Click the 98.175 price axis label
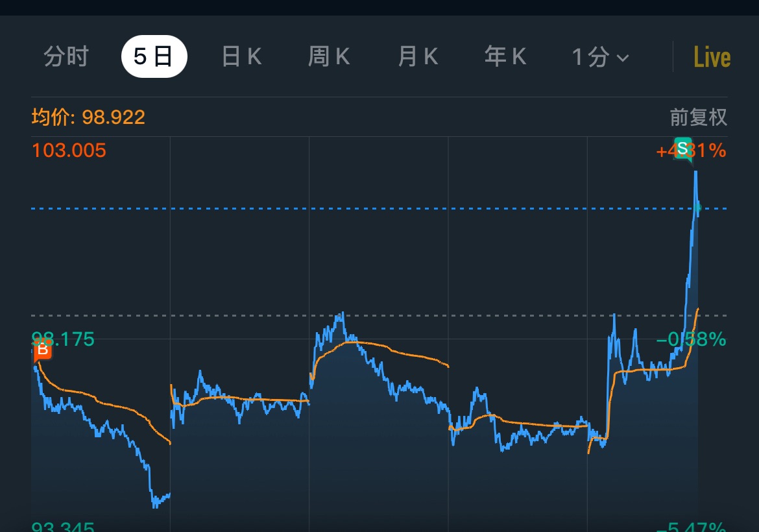This screenshot has height=532, width=759. (64, 339)
